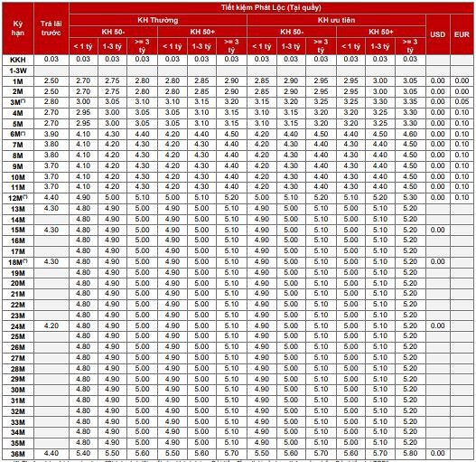Click the Tiết kiệm Phát Lộc title header
Screen dimensions: 476x462
click(x=271, y=7)
